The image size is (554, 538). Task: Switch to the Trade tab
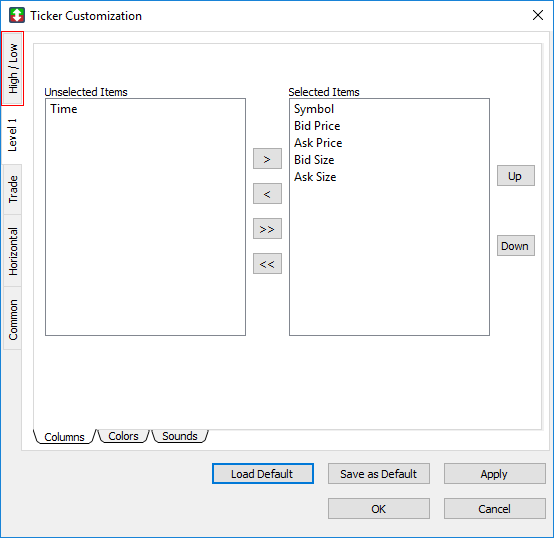(13, 189)
